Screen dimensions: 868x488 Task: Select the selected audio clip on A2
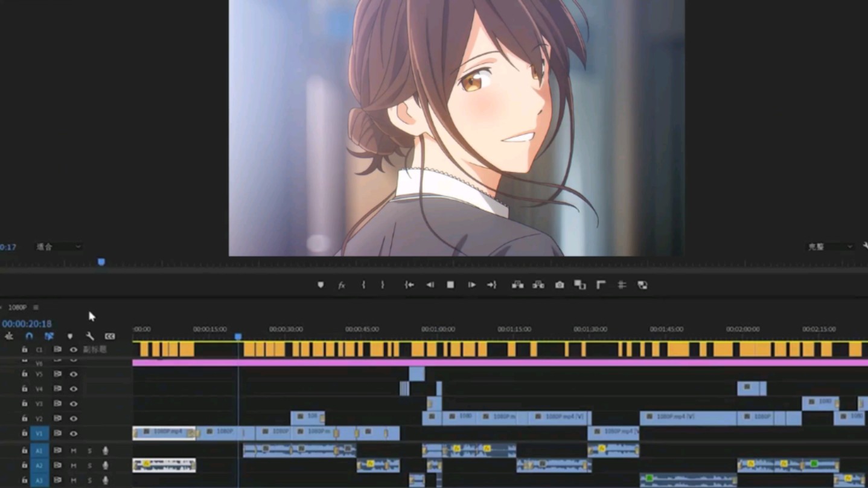(x=164, y=465)
